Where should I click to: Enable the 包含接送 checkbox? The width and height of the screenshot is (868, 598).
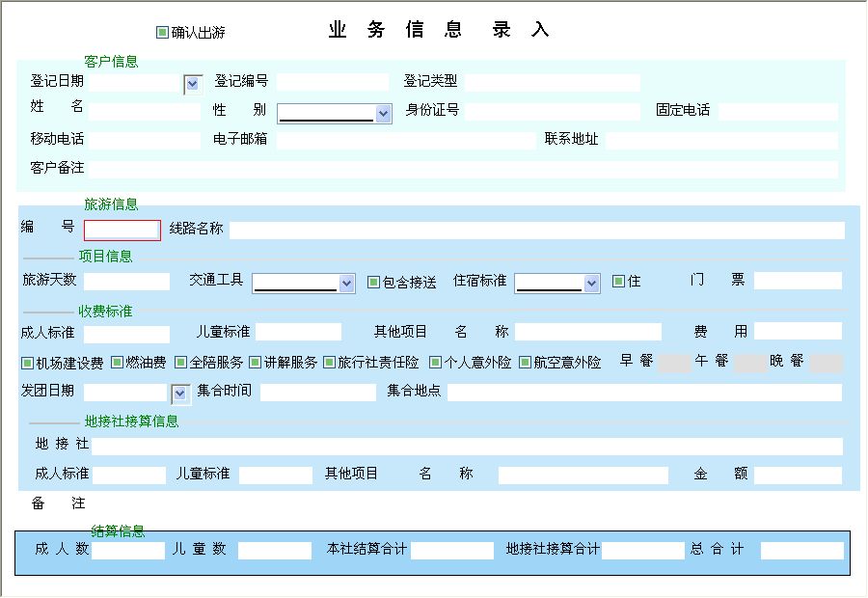373,283
